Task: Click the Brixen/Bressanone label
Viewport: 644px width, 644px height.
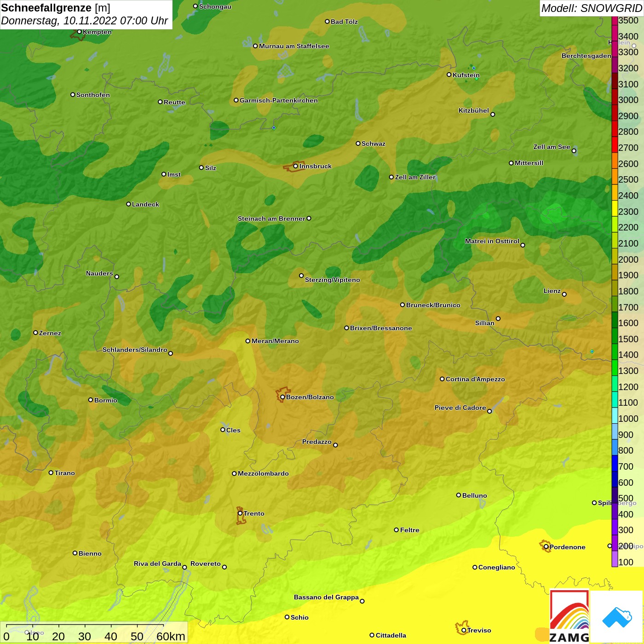Action: tap(381, 328)
